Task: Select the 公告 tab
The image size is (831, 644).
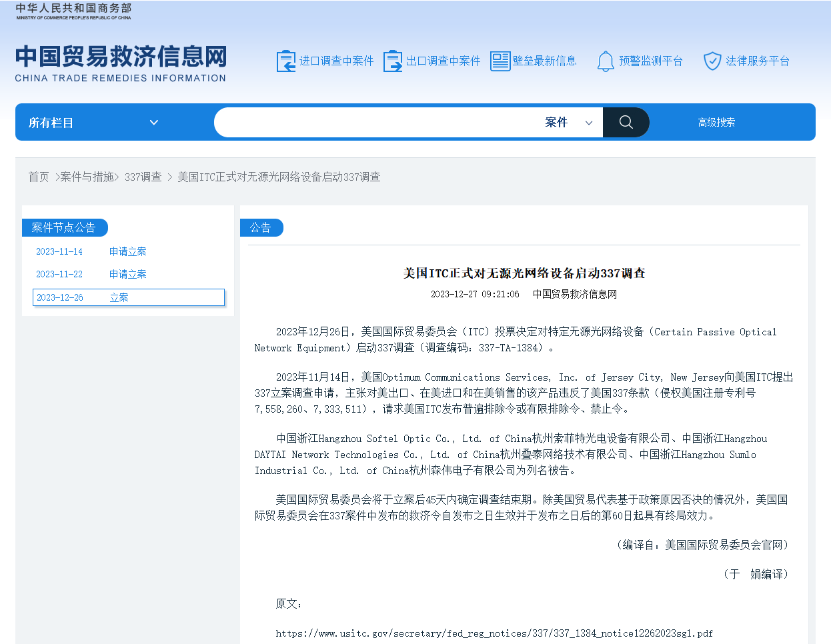Action: [261, 227]
